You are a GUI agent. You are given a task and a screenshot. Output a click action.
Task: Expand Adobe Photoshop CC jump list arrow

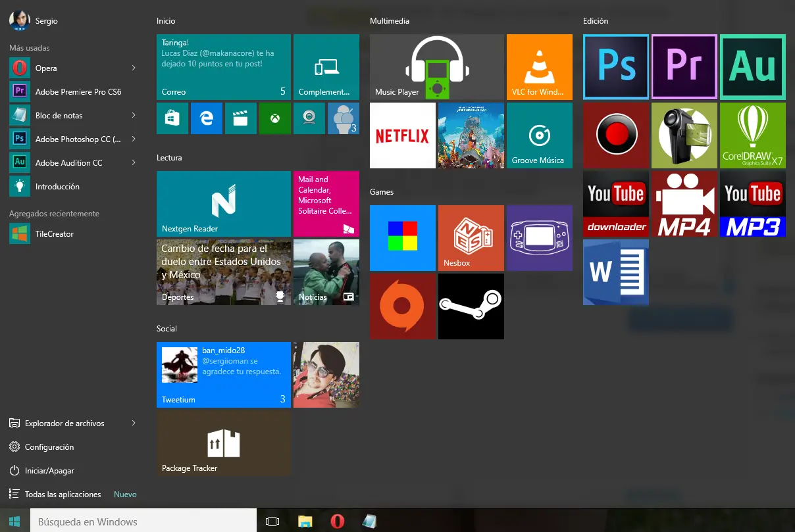[x=134, y=139]
